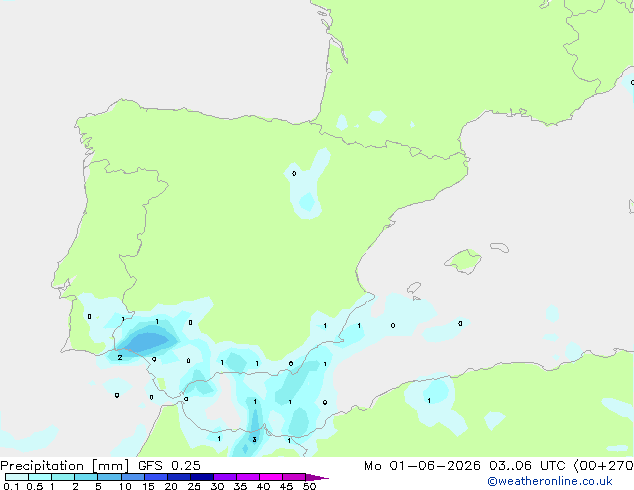Click the (00+270 forecast offset text
634x490 pixels.
tap(603, 466)
